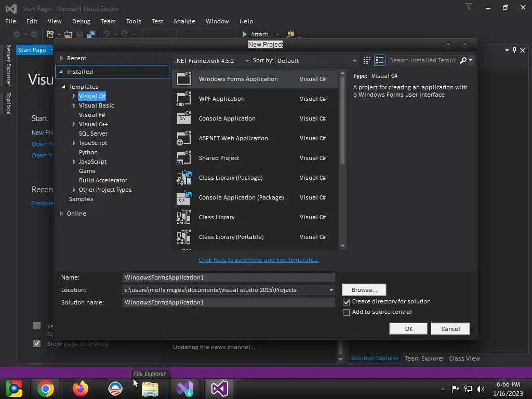The height and width of the screenshot is (399, 532).
Task: Click the Save All toolbar icon
Action: 90,34
